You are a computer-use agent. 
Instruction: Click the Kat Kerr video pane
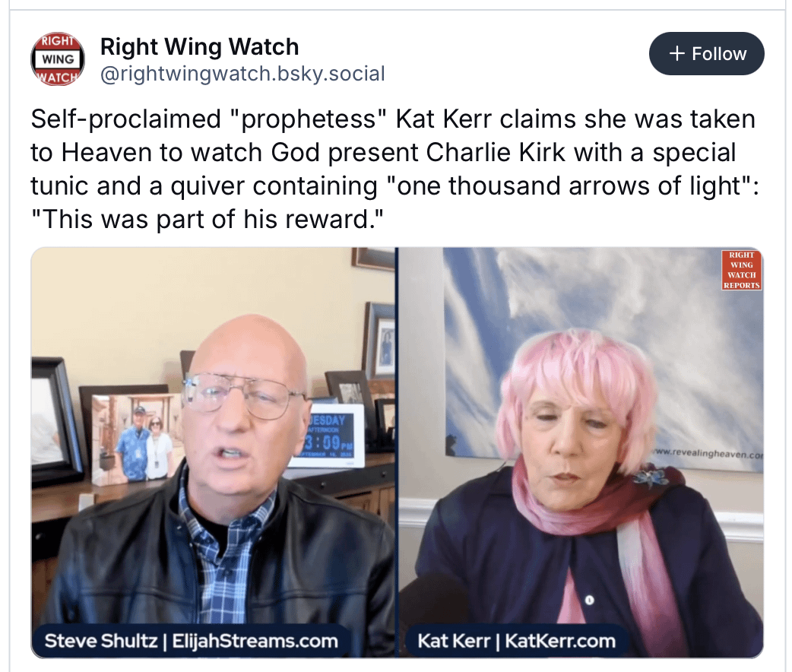(x=581, y=452)
